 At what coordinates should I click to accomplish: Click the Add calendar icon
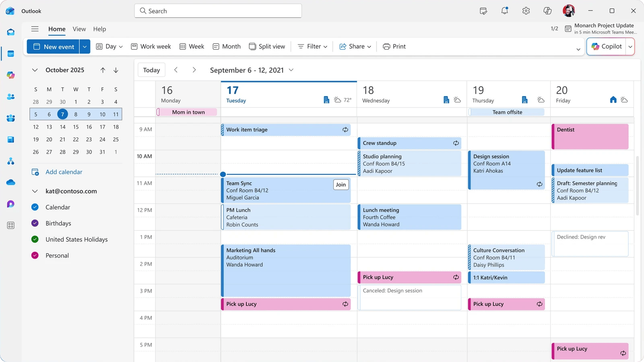[x=35, y=172]
